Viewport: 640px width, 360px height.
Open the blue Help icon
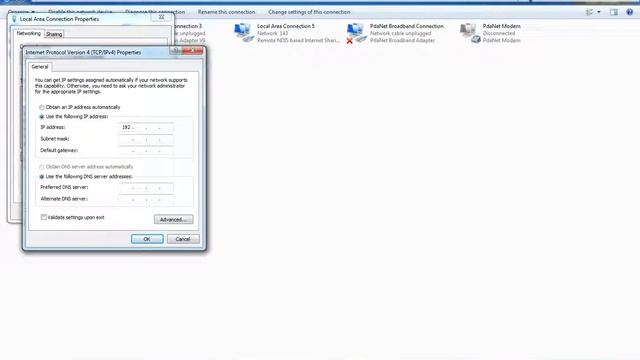[x=629, y=12]
